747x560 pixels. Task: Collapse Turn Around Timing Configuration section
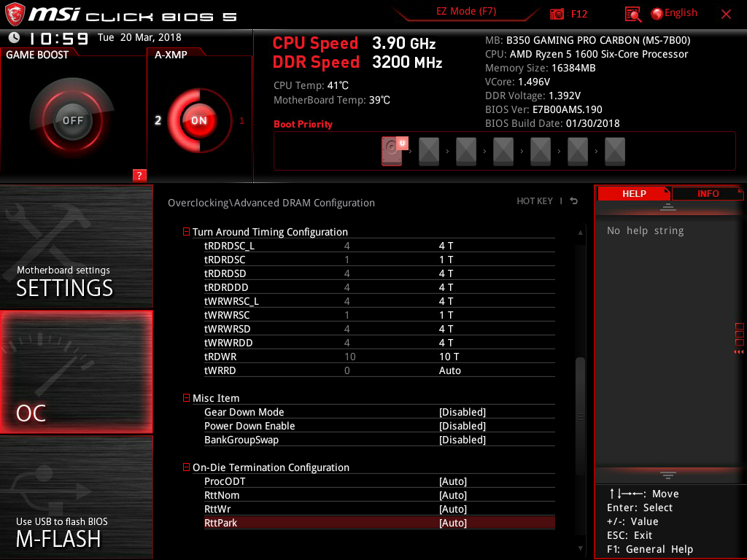click(186, 231)
